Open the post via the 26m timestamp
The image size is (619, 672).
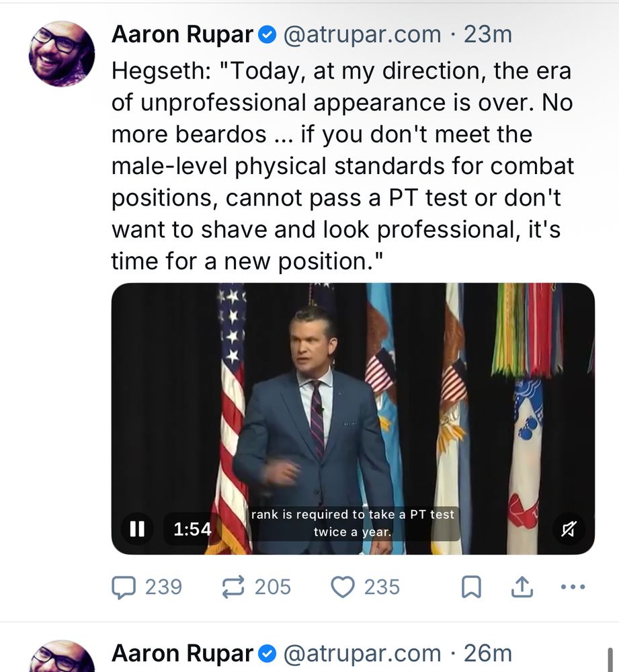(x=488, y=653)
